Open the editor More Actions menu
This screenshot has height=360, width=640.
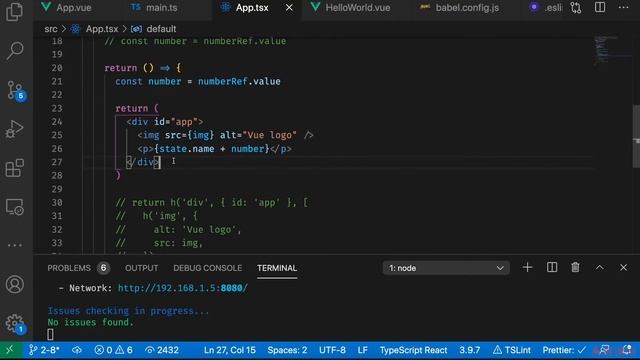click(x=623, y=7)
